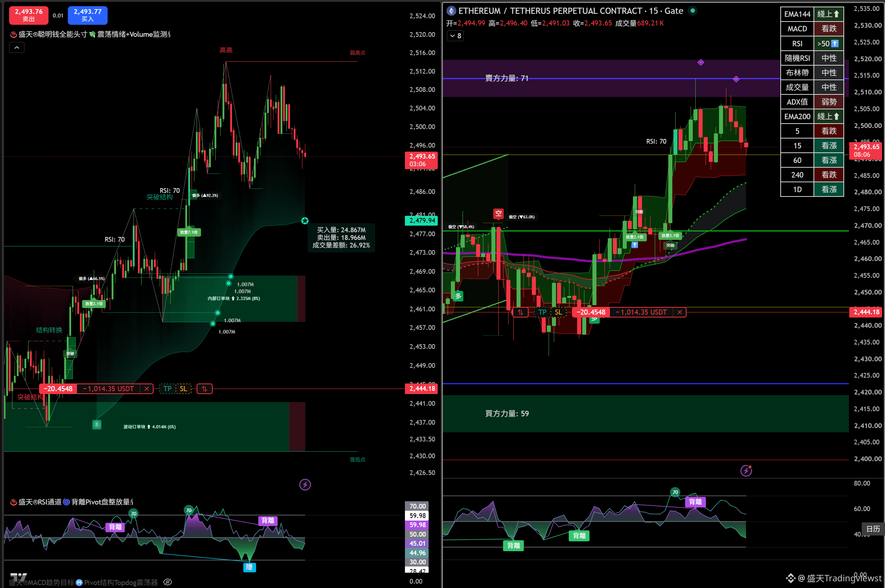Click the 盛天®MACD趋势目标 indicator title
The image size is (885, 588).
[x=42, y=583]
